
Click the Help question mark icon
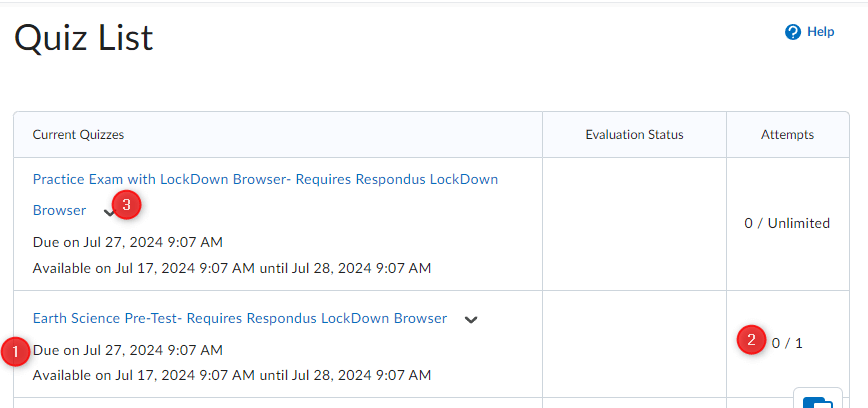point(793,32)
